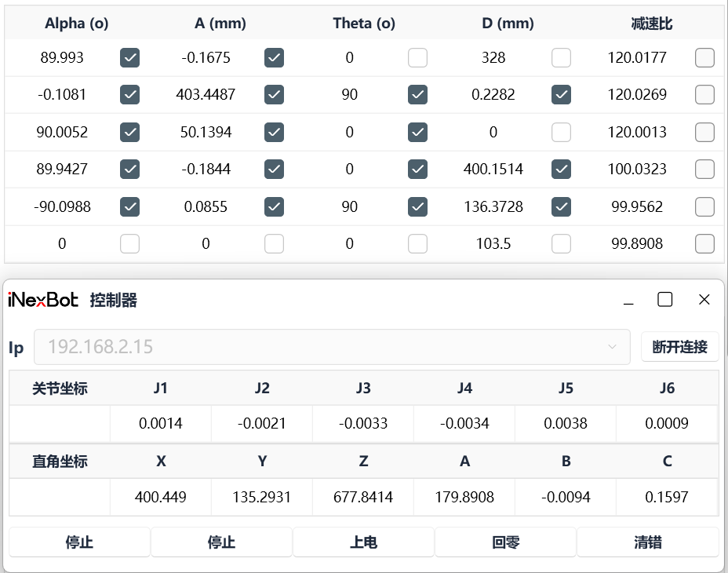Uncheck the Theta checkbox in the 400.1514 row

pos(417,170)
